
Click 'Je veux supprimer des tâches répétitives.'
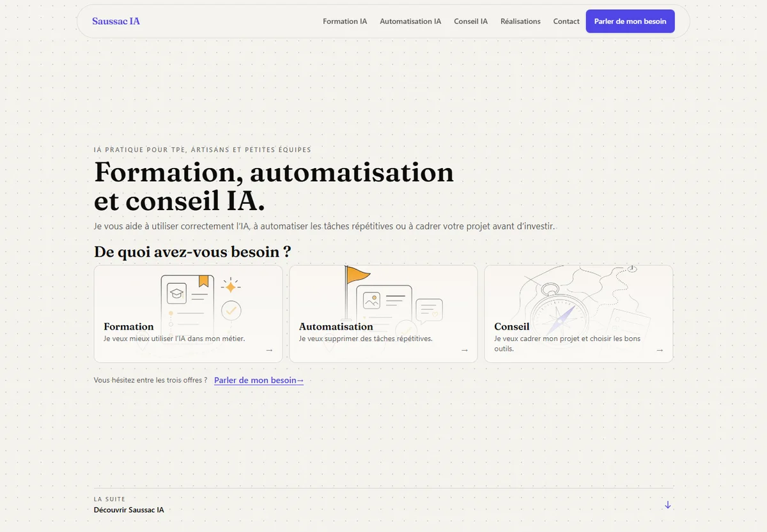[x=366, y=338]
